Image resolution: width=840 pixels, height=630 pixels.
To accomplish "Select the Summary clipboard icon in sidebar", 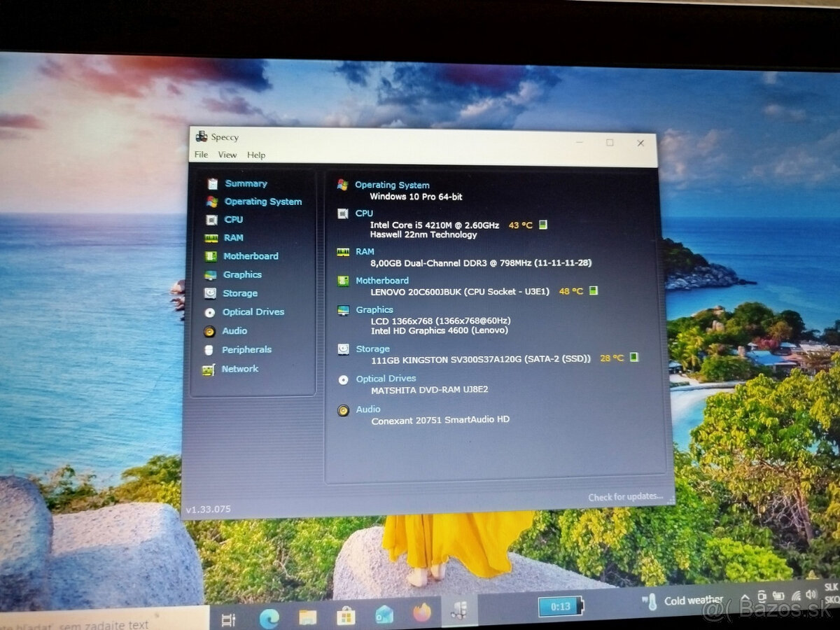I will tap(213, 183).
